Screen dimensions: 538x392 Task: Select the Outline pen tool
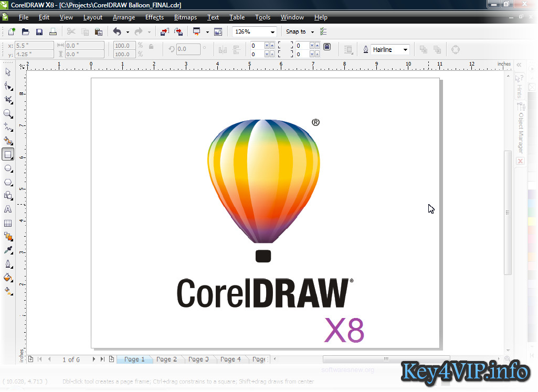(x=8, y=264)
